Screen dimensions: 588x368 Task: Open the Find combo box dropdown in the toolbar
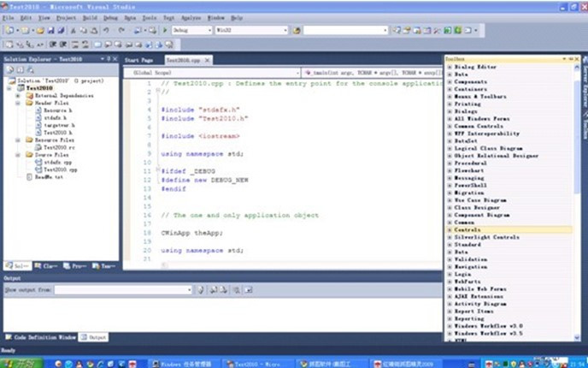tap(385, 31)
